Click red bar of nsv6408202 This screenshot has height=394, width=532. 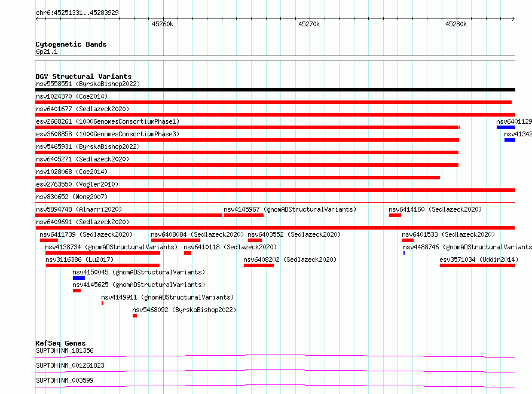pyautogui.click(x=259, y=265)
